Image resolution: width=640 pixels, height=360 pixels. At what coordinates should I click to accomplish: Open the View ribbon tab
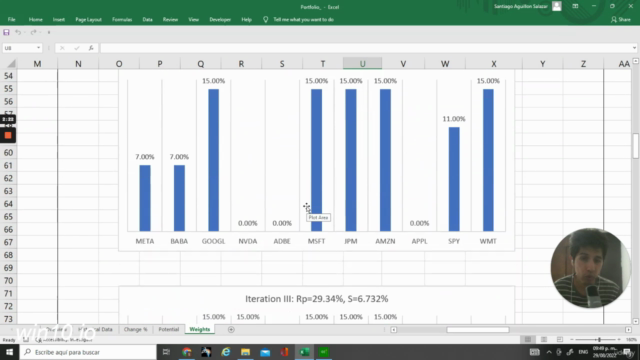point(193,19)
